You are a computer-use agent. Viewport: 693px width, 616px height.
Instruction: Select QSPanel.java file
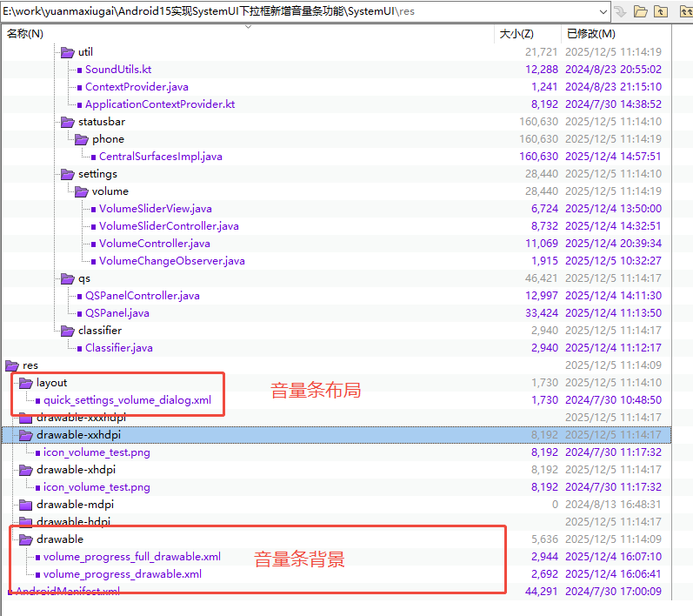pyautogui.click(x=117, y=313)
